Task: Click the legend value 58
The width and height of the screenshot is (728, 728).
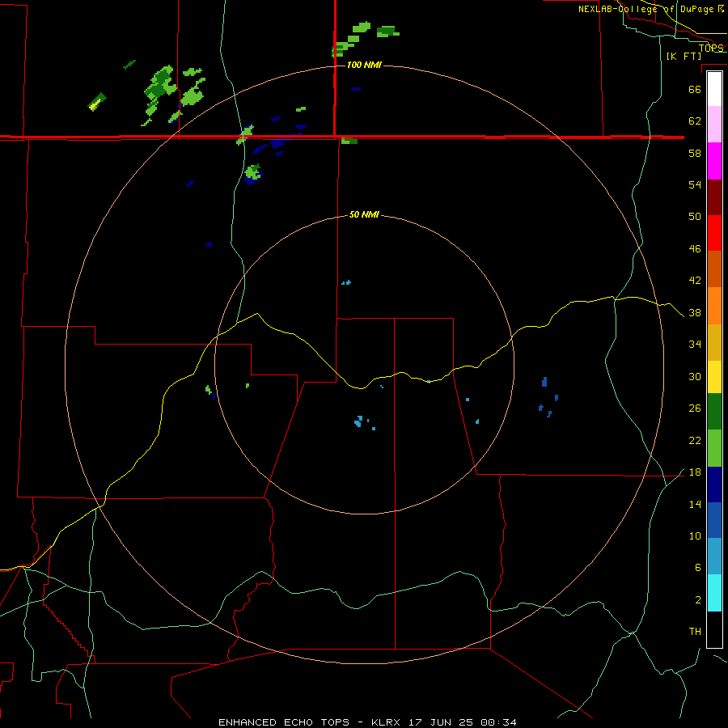Action: click(x=695, y=153)
